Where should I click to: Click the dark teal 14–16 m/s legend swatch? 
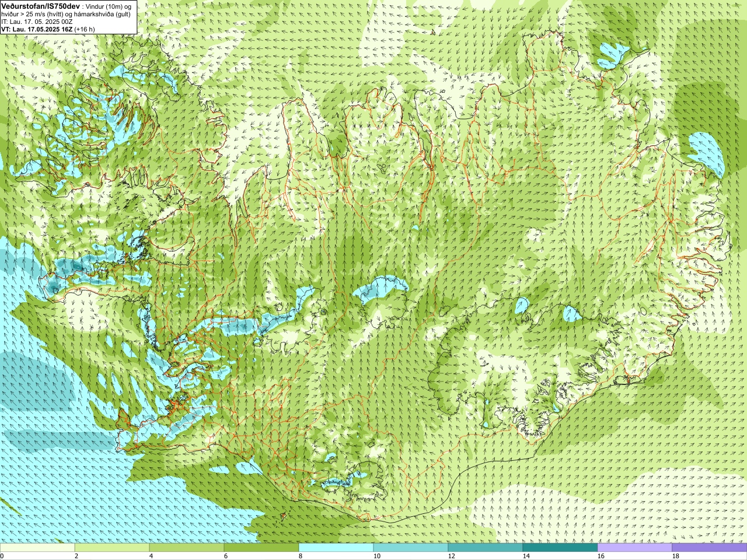(560, 548)
